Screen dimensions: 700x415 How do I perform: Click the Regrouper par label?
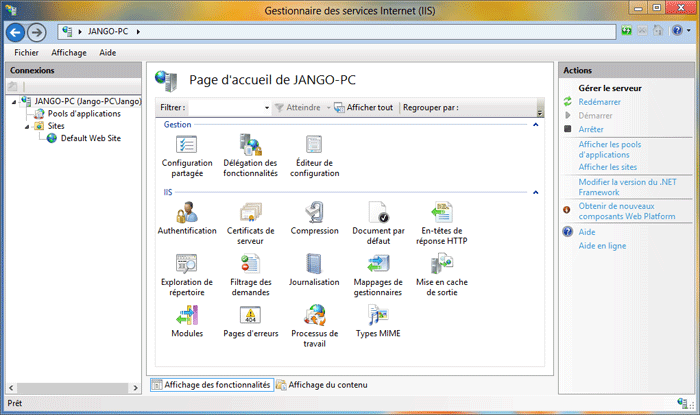(430, 108)
